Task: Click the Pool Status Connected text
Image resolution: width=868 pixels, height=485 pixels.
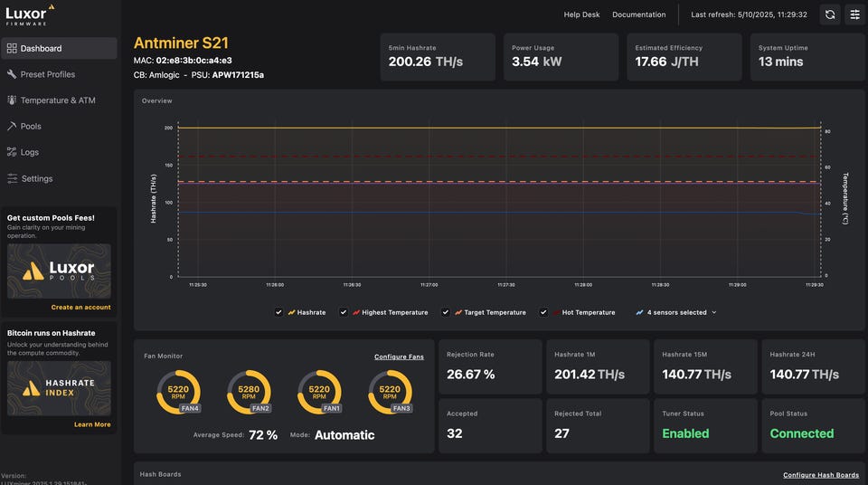Action: (x=802, y=433)
